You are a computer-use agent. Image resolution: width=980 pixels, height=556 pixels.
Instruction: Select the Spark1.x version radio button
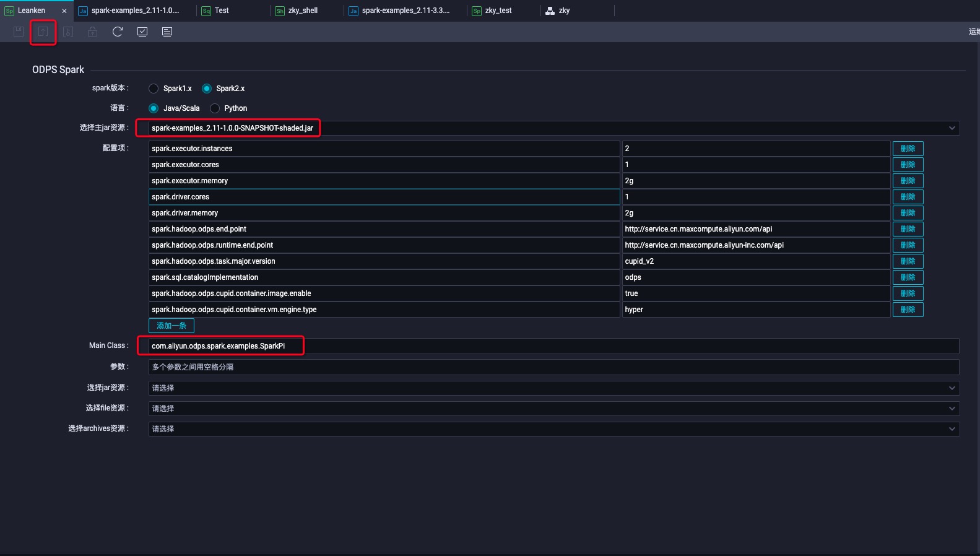click(154, 89)
